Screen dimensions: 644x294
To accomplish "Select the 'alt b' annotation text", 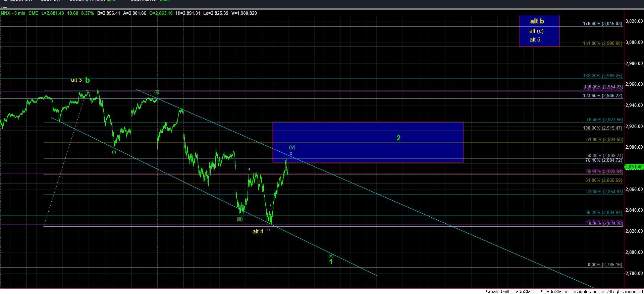I will [537, 21].
